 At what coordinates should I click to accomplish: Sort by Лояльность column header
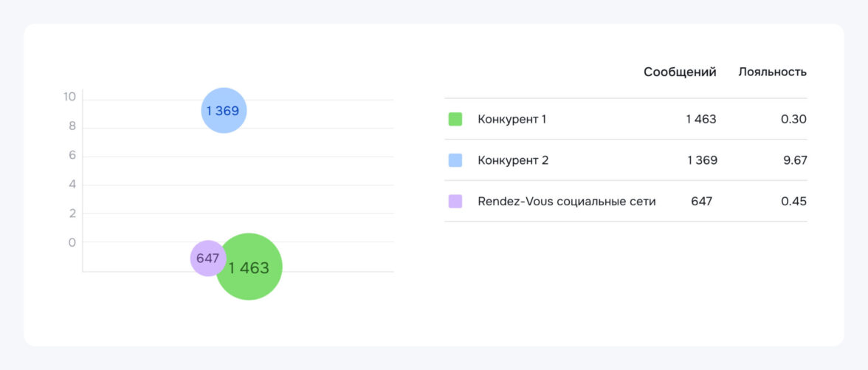point(772,72)
